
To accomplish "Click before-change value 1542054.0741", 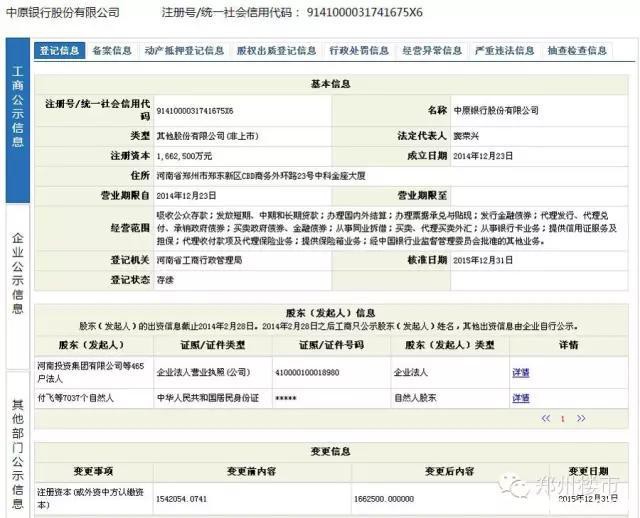I will (x=182, y=499).
